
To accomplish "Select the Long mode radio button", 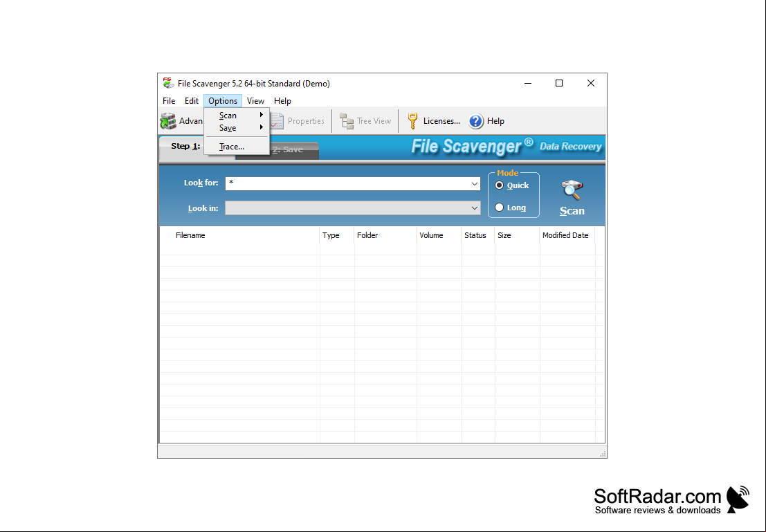I will [499, 207].
